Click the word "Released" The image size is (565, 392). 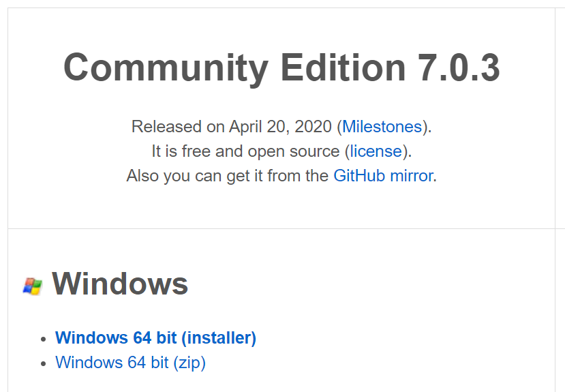pos(167,127)
